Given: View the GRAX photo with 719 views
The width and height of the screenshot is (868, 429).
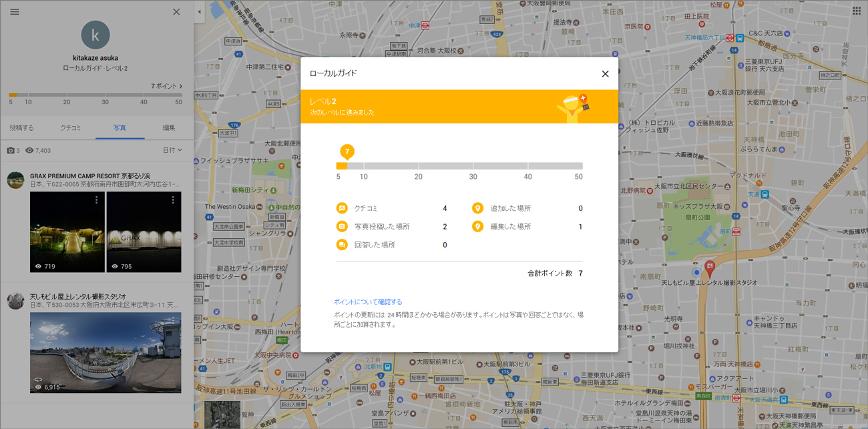Looking at the screenshot, I should tap(67, 232).
